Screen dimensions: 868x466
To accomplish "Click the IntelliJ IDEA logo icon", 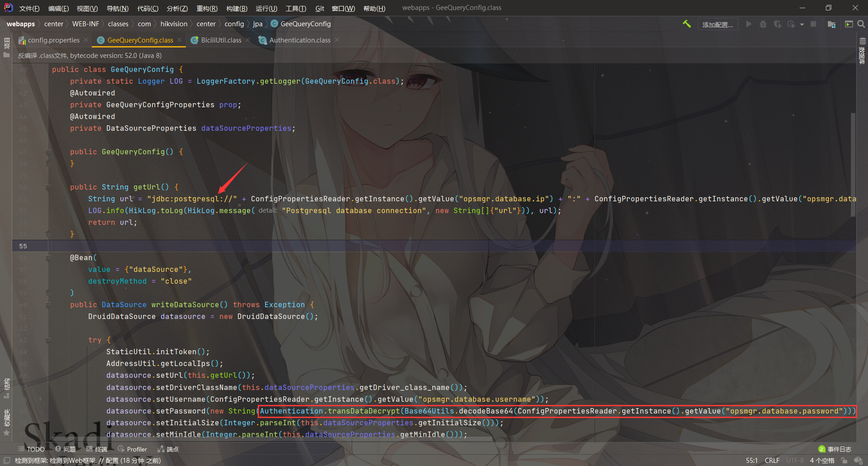I will 8,8.
